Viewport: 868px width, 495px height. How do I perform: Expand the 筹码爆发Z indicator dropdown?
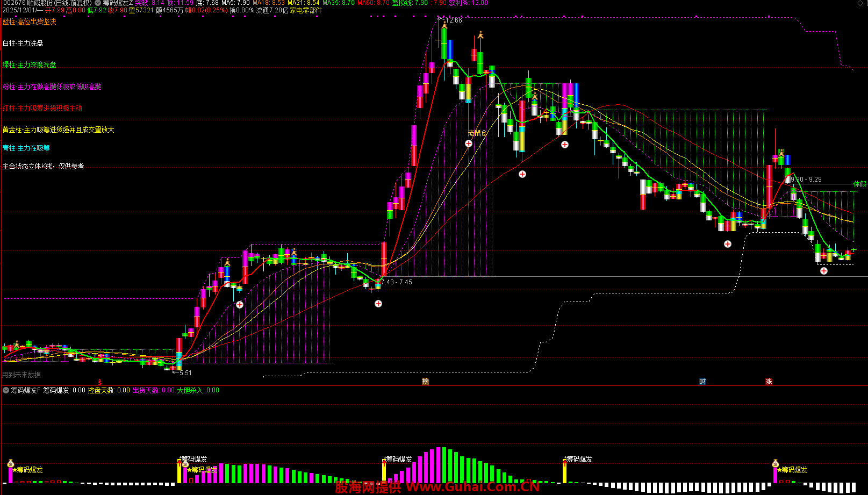pos(98,3)
